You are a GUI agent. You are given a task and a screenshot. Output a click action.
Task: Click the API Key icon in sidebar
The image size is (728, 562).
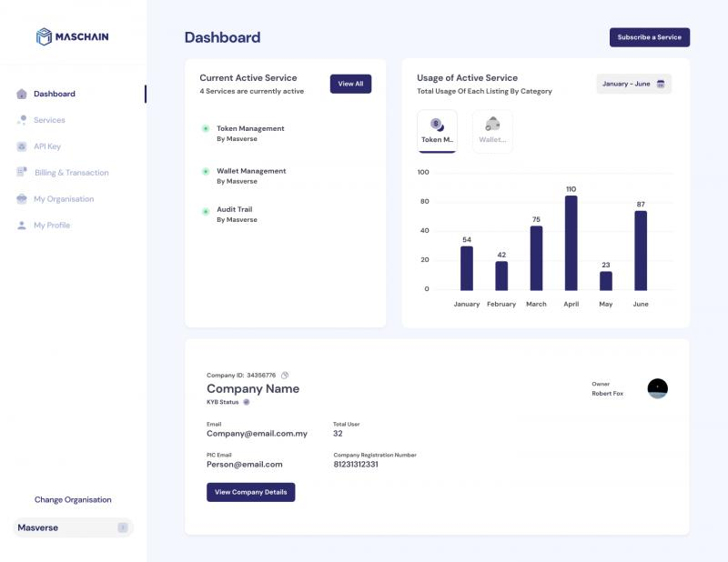(x=22, y=146)
